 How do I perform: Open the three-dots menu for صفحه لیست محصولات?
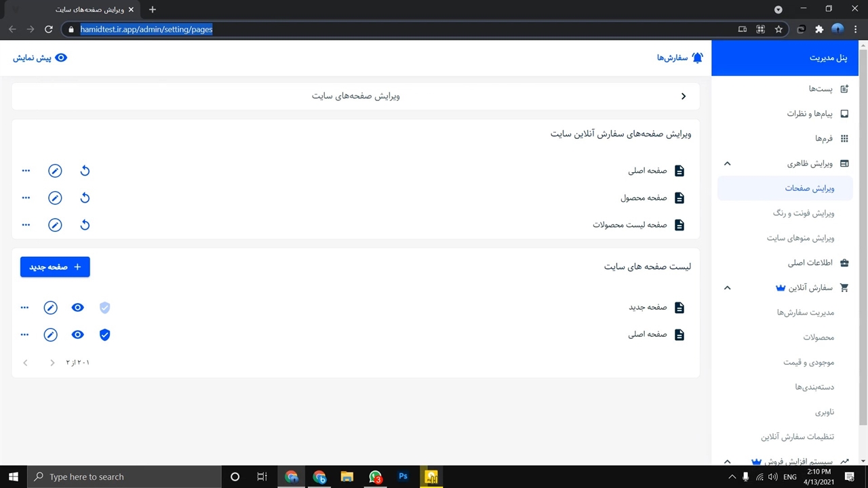click(26, 225)
